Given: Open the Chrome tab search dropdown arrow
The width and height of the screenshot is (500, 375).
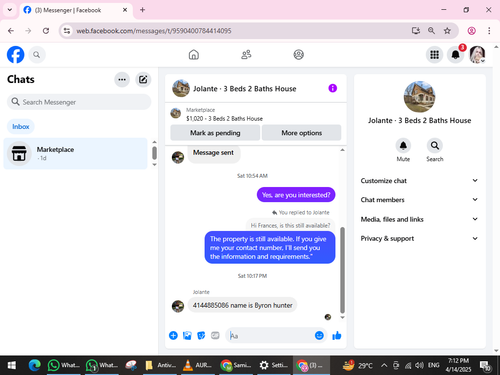Looking at the screenshot, I should point(10,10).
